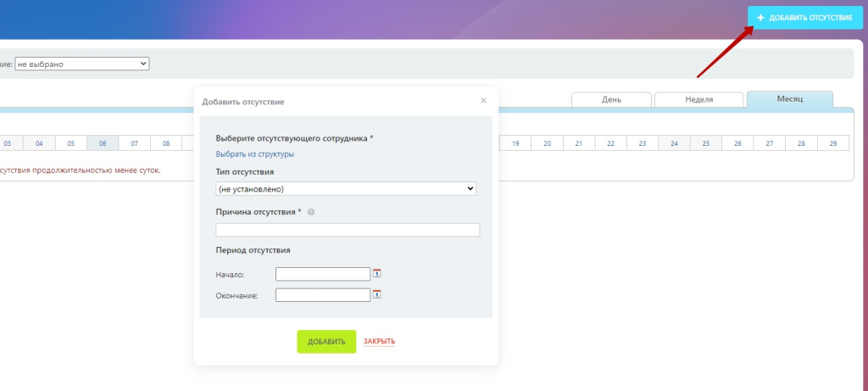Click the Добавить отсутствие top button
Viewport: 868px width, 391px height.
tap(804, 18)
